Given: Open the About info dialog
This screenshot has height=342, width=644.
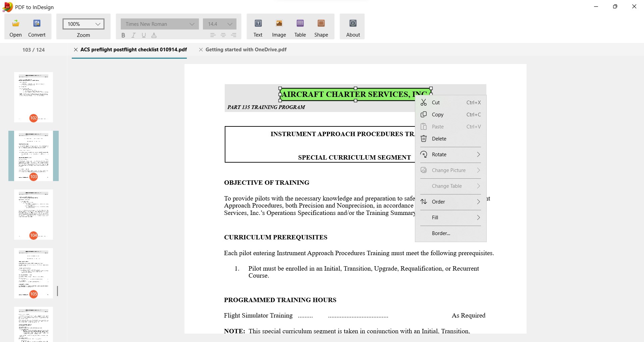Looking at the screenshot, I should [353, 27].
